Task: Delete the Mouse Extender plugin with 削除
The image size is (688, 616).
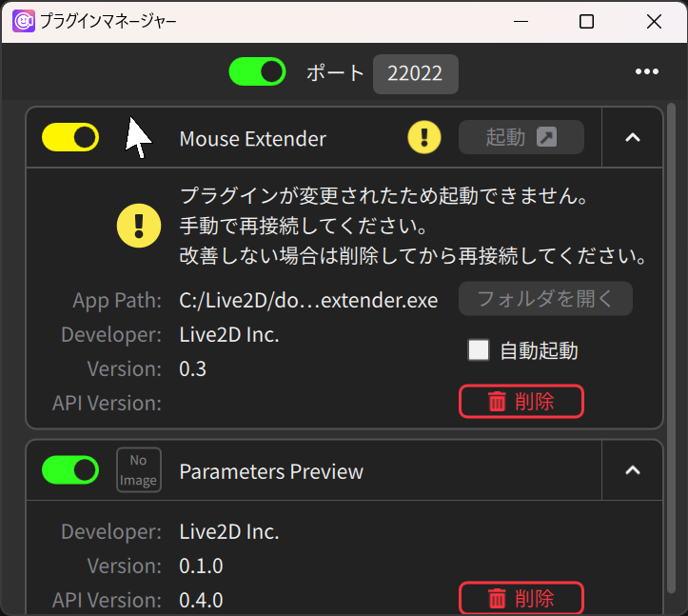Action: [x=521, y=401]
